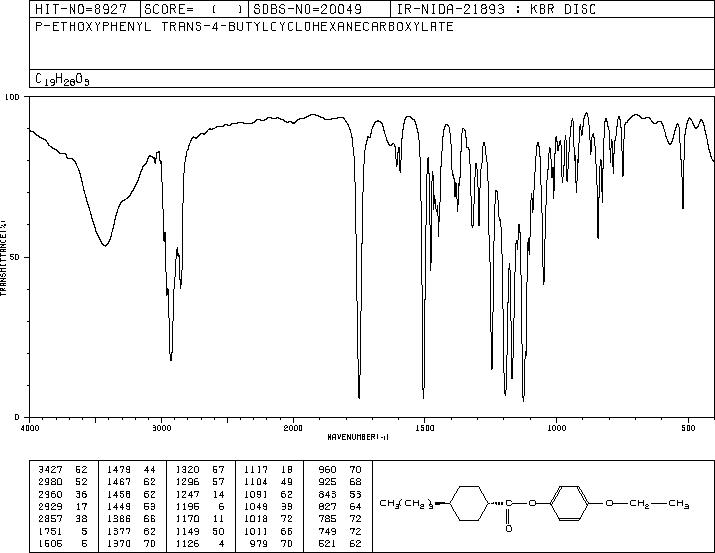Click the SCORE= header field
715x553 pixels.
[x=194, y=9]
